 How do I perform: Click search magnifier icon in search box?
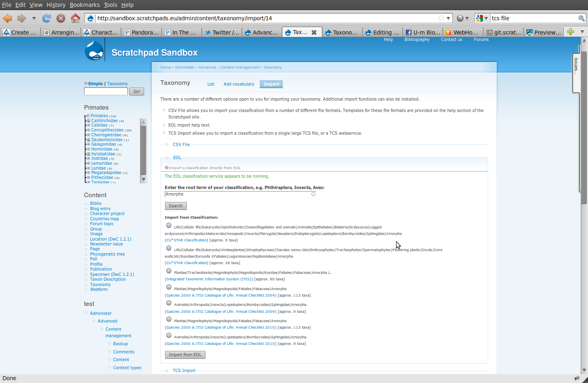(x=581, y=18)
